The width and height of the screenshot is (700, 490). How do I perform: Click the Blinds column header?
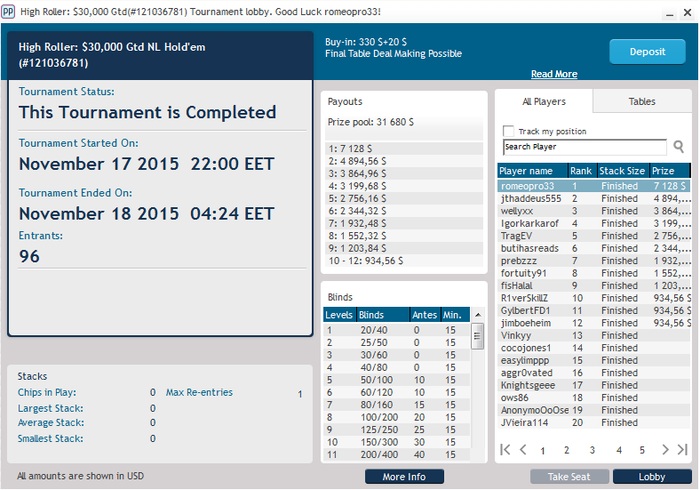[x=383, y=315]
